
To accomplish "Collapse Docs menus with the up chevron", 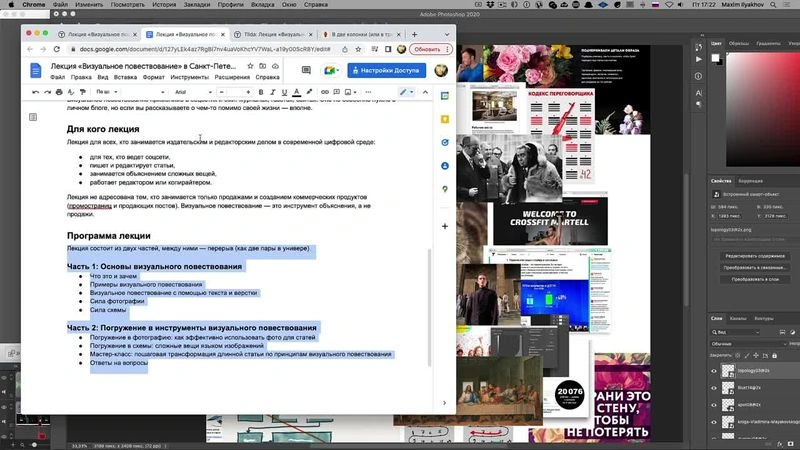I will tap(426, 92).
